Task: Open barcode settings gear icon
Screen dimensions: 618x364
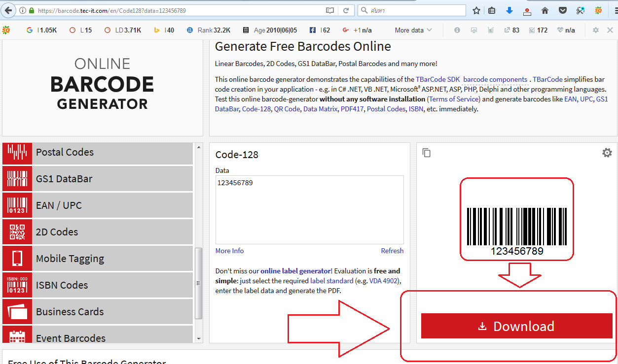Action: click(x=607, y=153)
